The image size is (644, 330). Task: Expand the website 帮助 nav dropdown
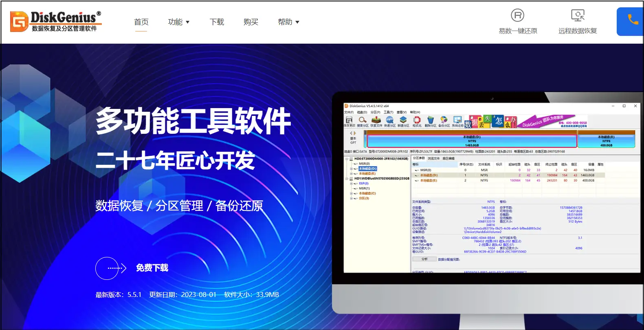coord(288,22)
